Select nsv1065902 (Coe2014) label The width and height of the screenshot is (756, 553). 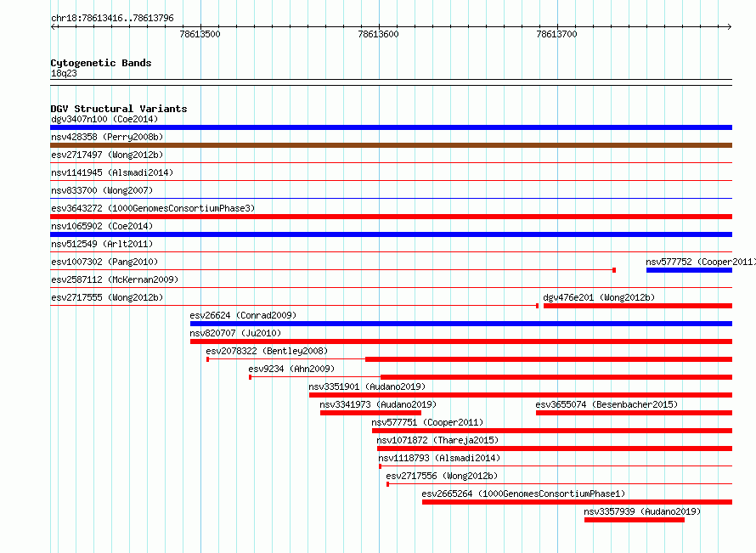102,226
